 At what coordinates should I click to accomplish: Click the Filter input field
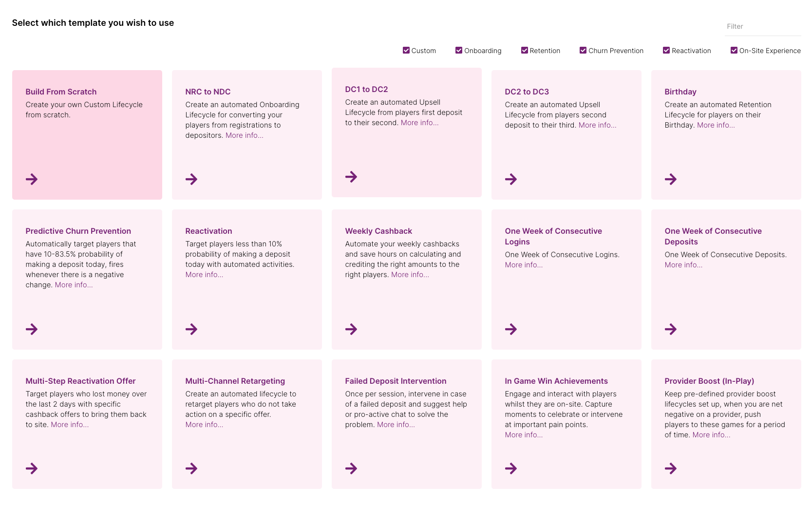coord(762,26)
